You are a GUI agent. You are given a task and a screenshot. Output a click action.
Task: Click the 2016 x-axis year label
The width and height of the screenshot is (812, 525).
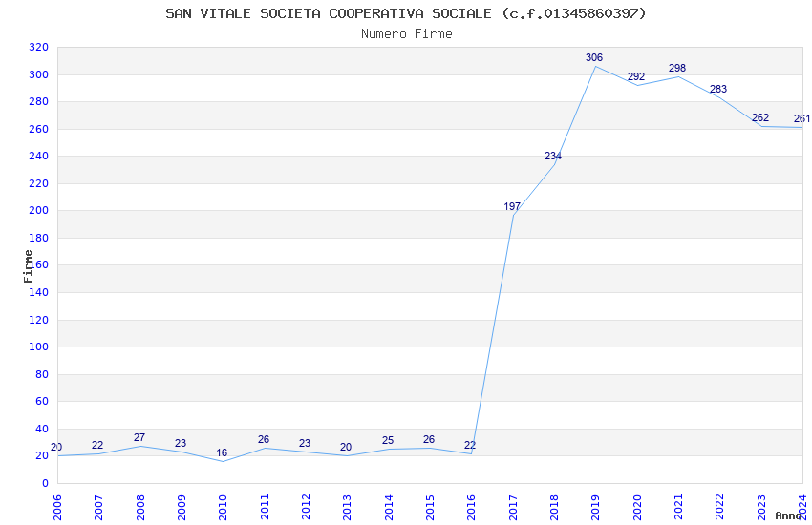tap(471, 507)
